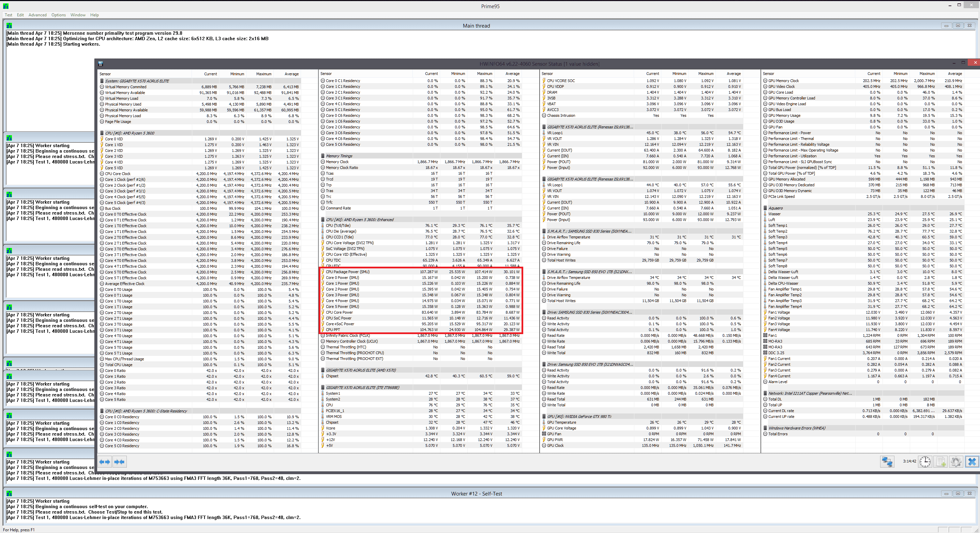Select the Chassis Intrusion row
Viewport: 980px width, 533px height.
pyautogui.click(x=642, y=115)
